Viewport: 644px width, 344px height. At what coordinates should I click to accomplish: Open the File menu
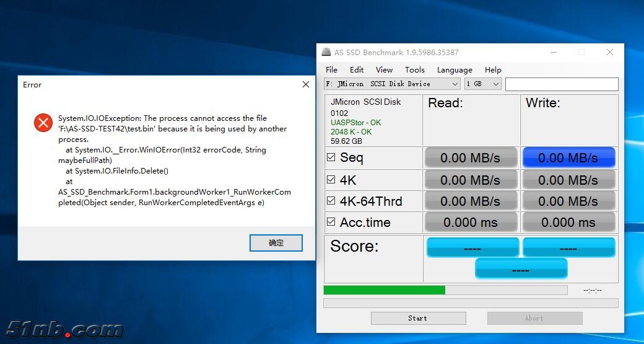[331, 70]
